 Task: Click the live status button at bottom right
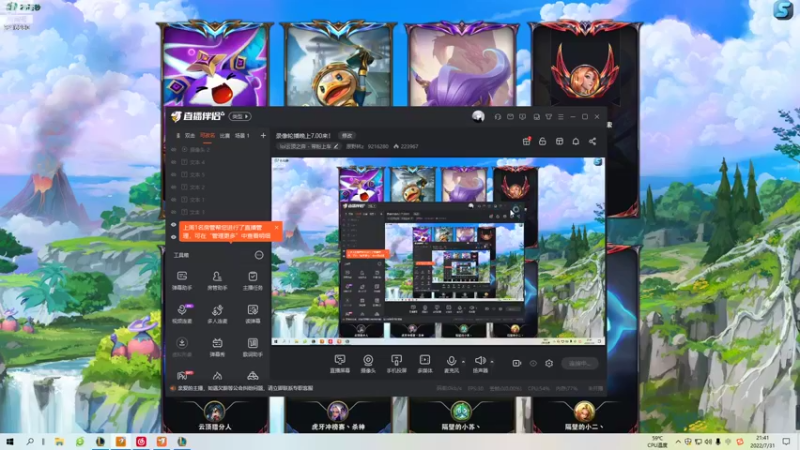(580, 363)
